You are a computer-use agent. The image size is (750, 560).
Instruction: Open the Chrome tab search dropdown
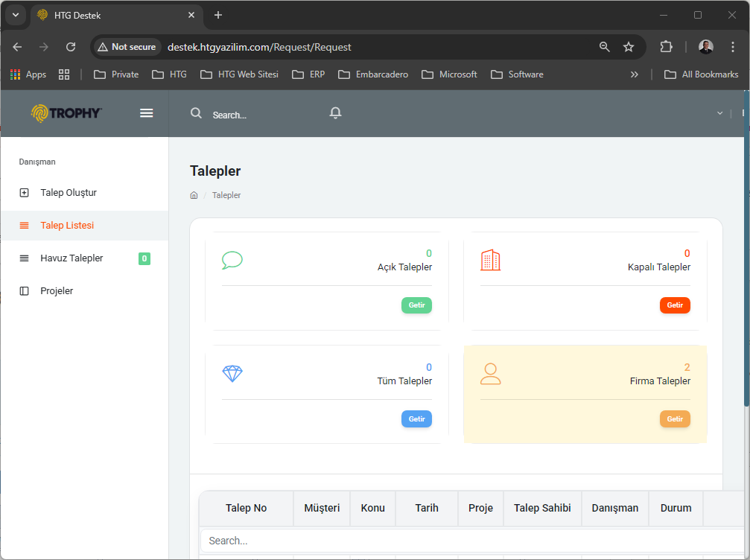click(x=15, y=15)
